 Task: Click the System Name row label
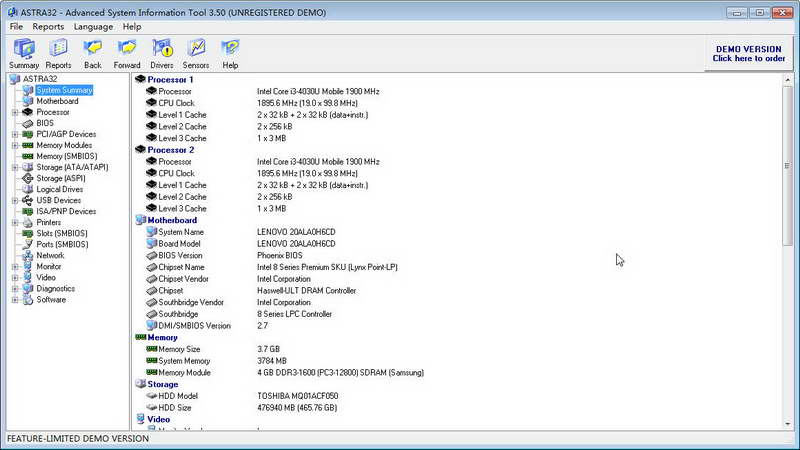tap(181, 232)
